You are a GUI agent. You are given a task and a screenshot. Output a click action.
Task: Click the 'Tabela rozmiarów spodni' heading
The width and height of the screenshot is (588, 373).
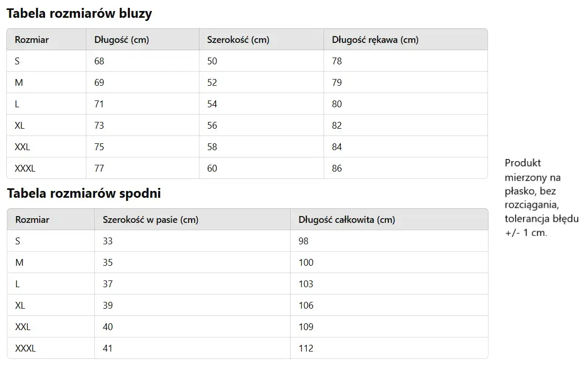pyautogui.click(x=84, y=194)
